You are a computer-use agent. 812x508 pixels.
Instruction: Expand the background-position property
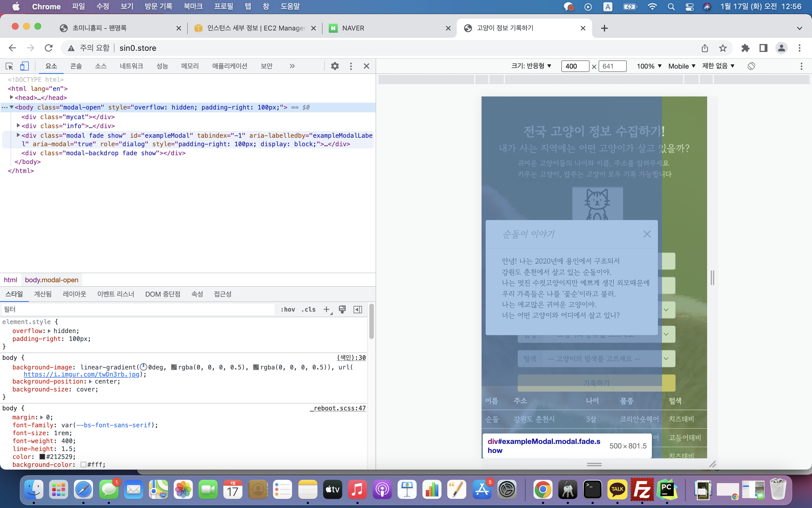point(90,381)
